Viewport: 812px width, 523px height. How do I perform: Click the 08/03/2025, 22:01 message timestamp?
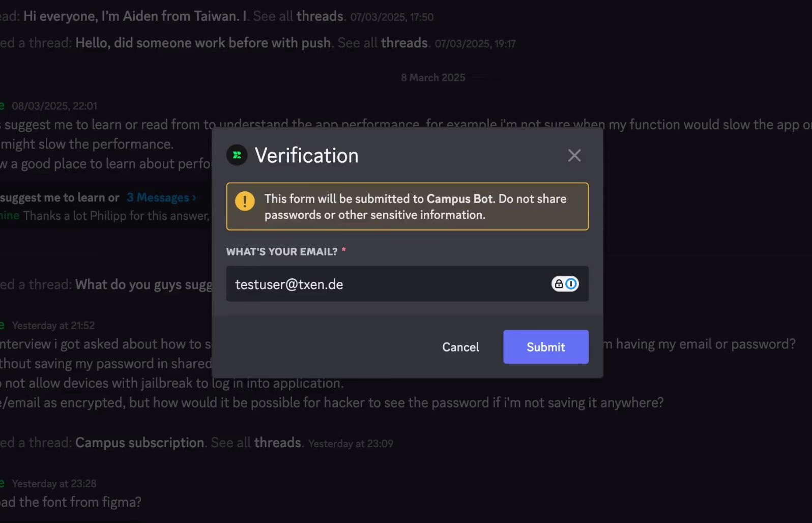(54, 106)
